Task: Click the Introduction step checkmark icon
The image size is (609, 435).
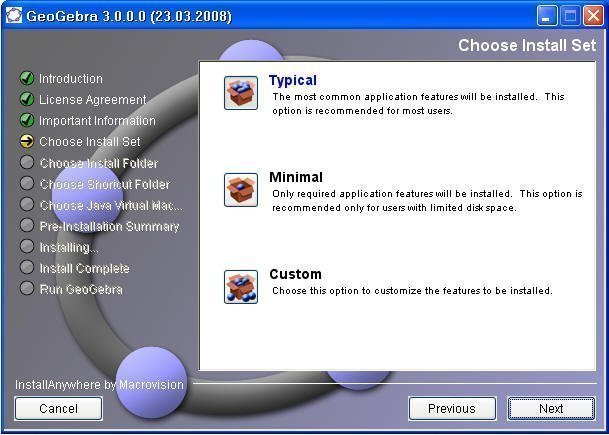Action: pos(27,78)
